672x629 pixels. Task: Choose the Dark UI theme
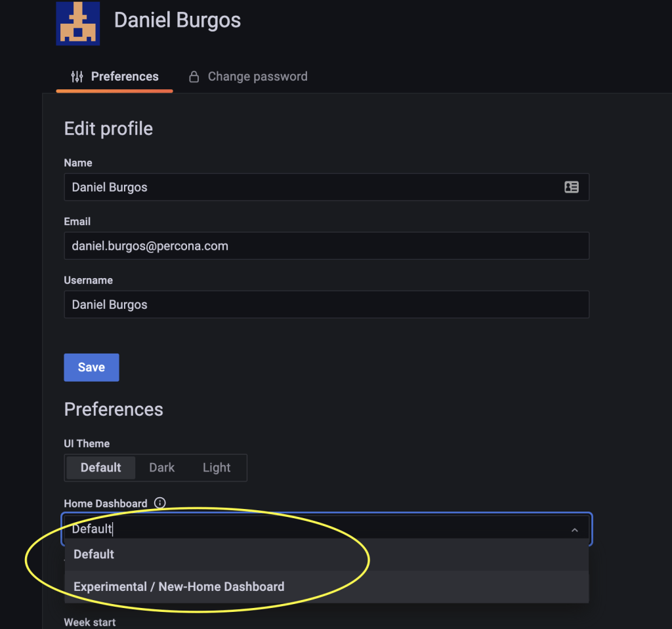161,468
